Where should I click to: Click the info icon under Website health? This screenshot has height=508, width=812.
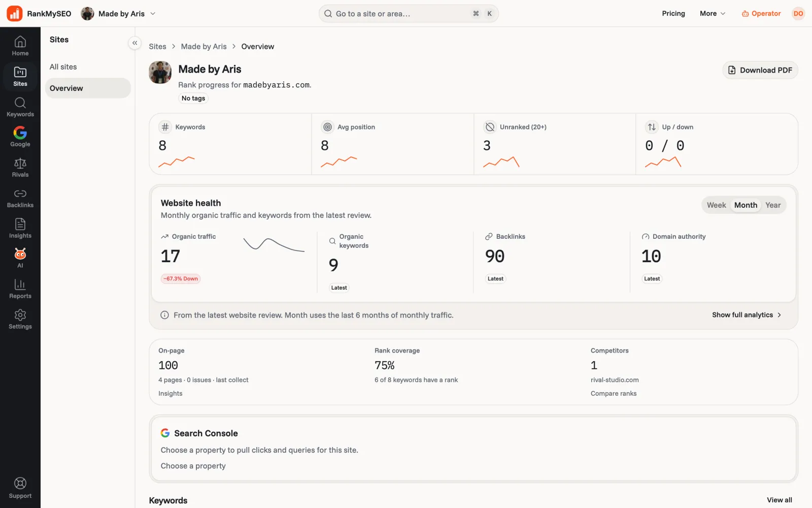coord(164,315)
